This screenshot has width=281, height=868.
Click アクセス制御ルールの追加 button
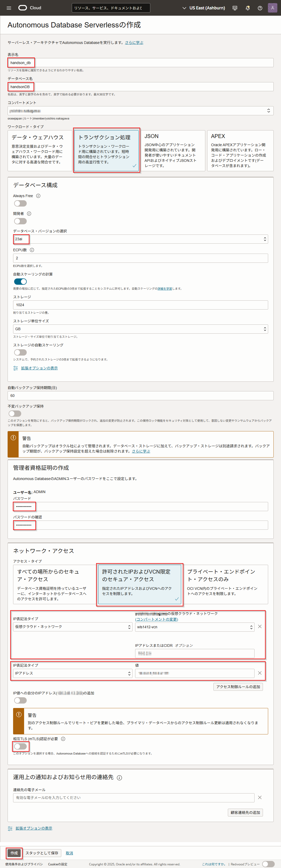point(238,687)
